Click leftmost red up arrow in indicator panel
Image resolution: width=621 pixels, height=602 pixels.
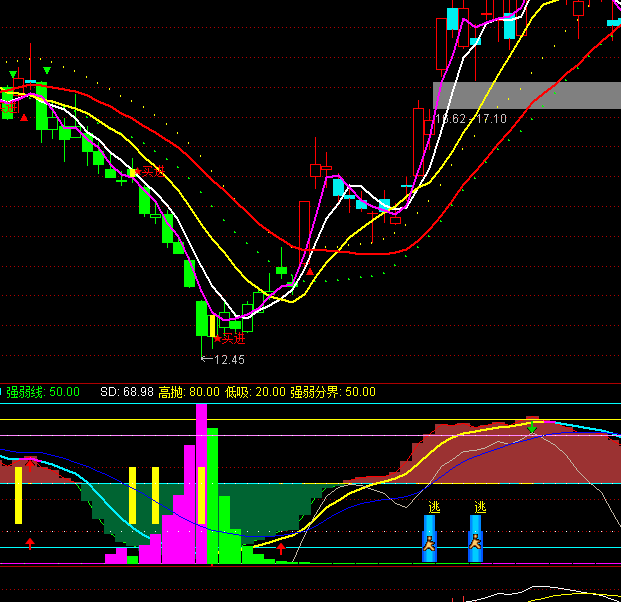[x=30, y=543]
